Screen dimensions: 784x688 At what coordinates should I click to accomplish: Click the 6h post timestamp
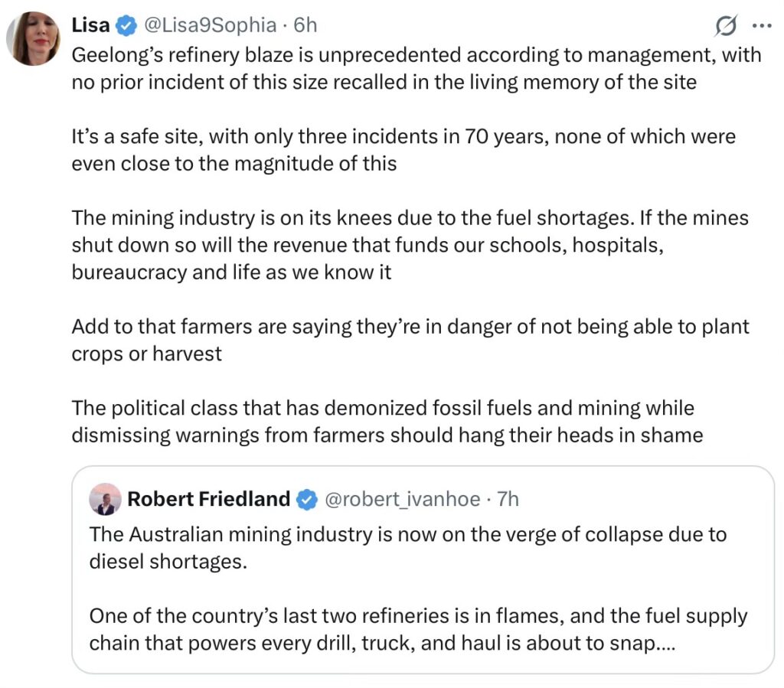tap(305, 25)
